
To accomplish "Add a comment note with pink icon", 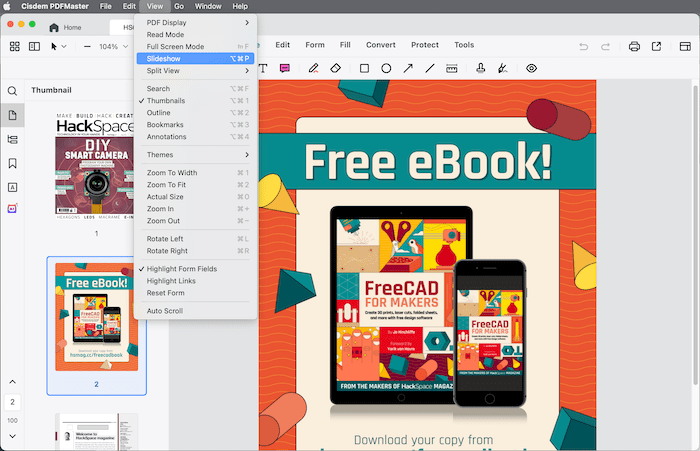I will [x=285, y=69].
